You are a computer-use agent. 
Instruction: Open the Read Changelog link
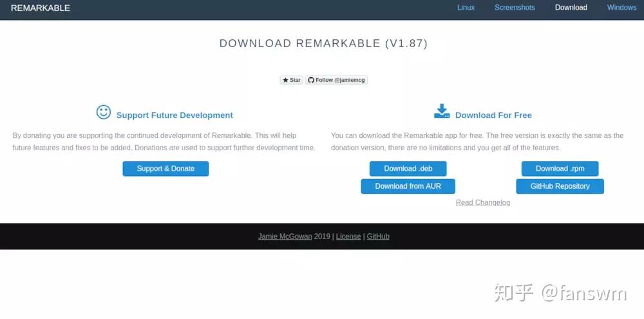click(x=483, y=202)
